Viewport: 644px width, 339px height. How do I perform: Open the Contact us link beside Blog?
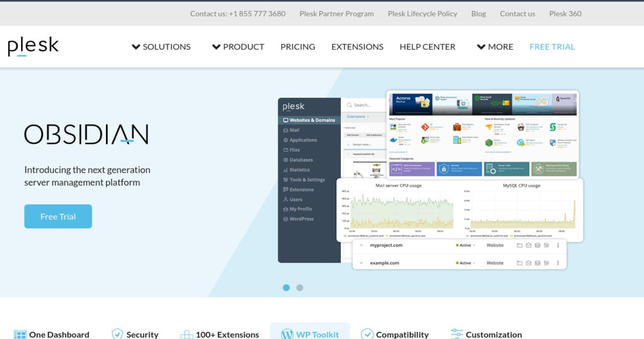click(x=518, y=14)
